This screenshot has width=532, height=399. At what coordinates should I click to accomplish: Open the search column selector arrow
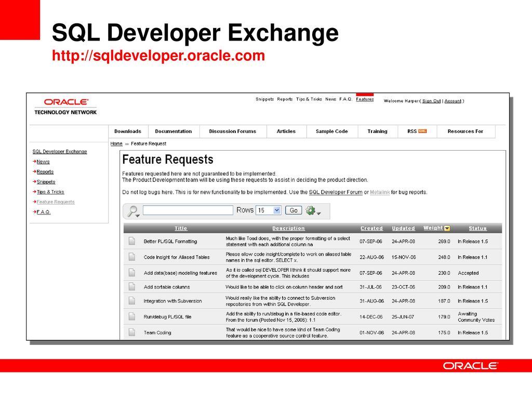[137, 215]
